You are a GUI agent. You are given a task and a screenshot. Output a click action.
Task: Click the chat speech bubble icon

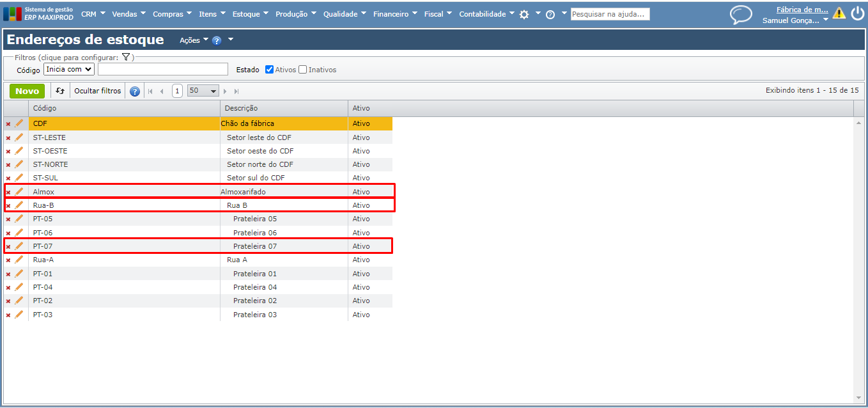click(x=741, y=15)
